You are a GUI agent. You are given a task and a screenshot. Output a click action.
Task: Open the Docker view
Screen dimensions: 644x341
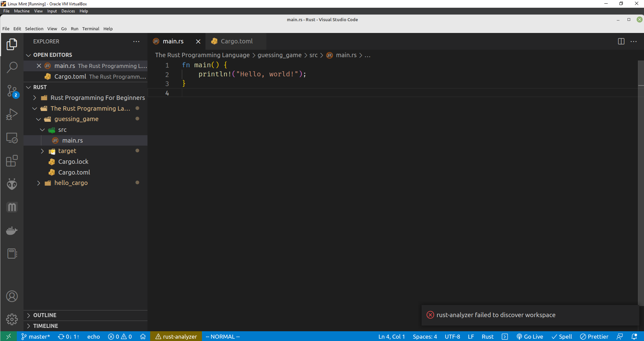[12, 231]
